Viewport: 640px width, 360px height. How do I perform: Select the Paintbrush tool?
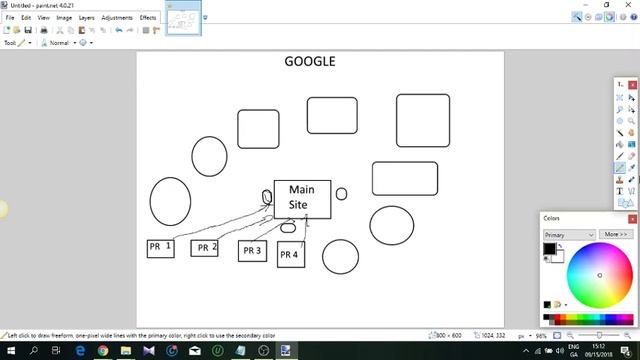click(620, 156)
